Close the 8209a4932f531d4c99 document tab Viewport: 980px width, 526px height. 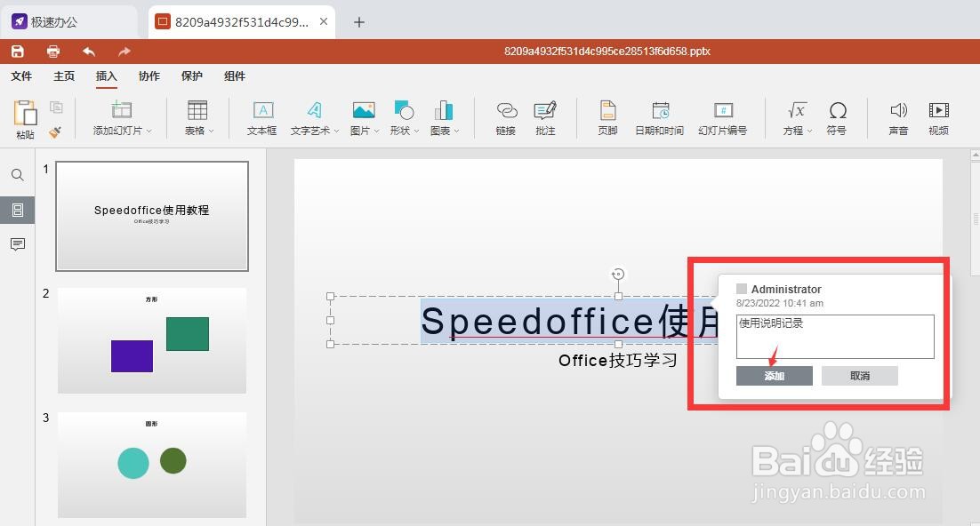coord(324,21)
